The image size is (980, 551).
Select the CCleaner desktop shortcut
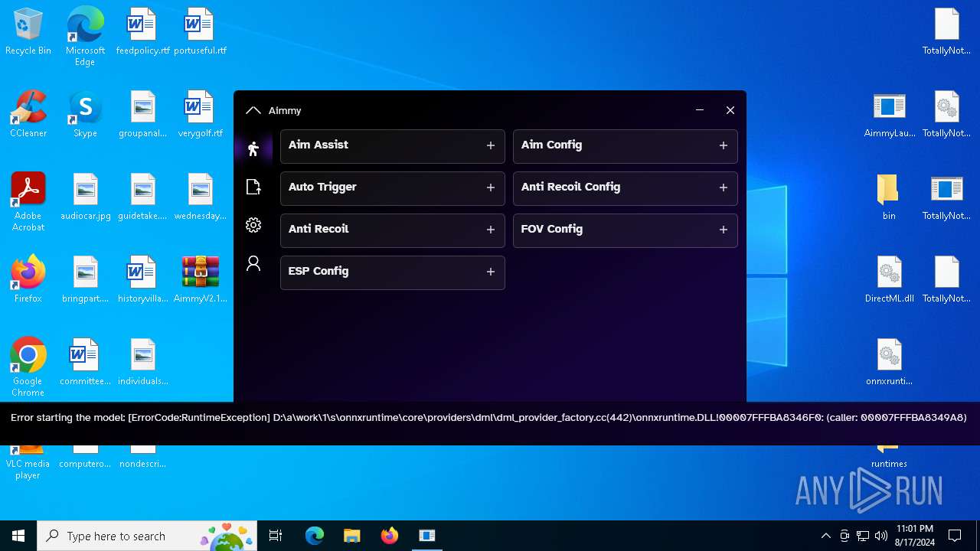(28, 115)
